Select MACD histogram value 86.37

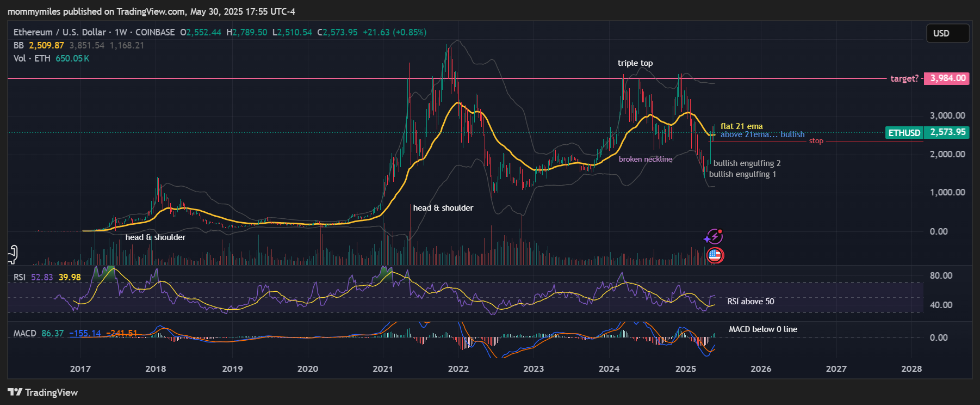[53, 333]
